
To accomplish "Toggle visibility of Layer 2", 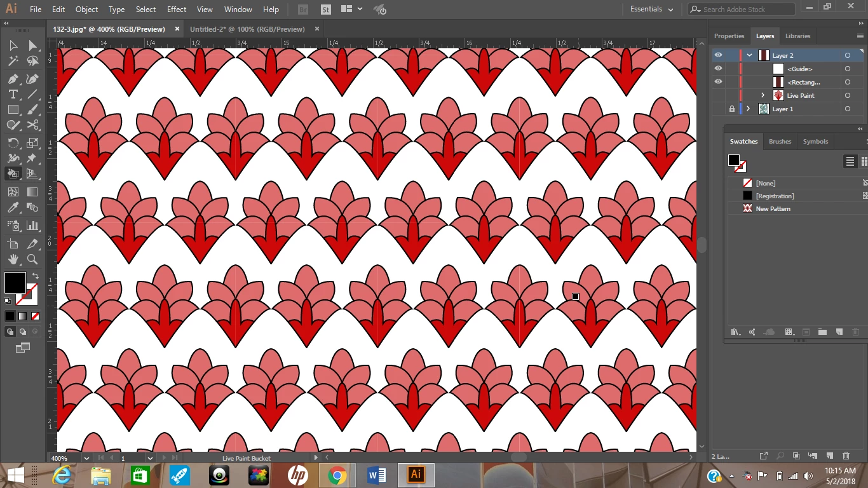I will tap(718, 55).
